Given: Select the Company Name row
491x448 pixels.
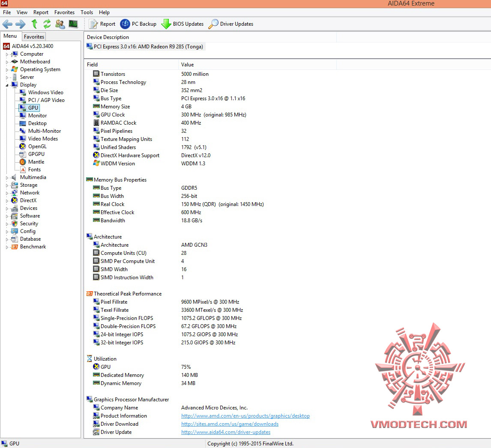Looking at the screenshot, I should (x=170, y=408).
